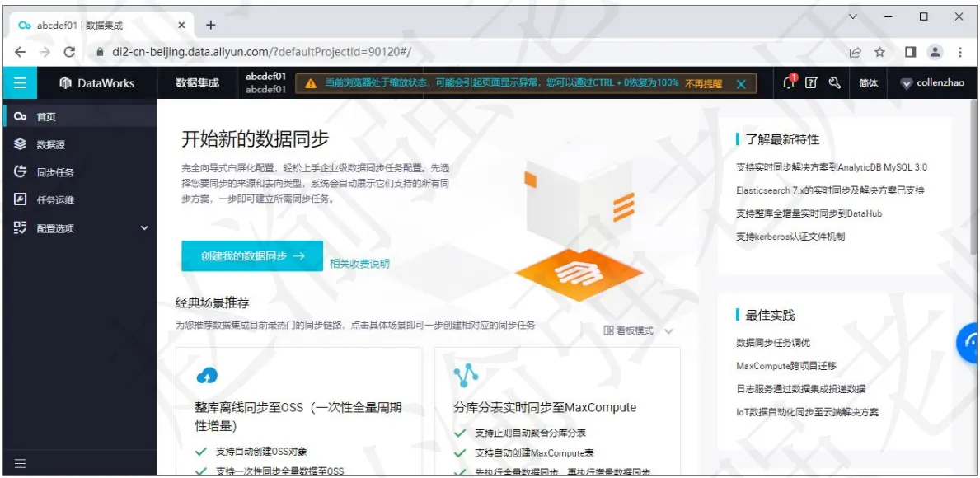Open '支持整库全增量实时同步到DataHub' link
The width and height of the screenshot is (980, 478).
[809, 213]
